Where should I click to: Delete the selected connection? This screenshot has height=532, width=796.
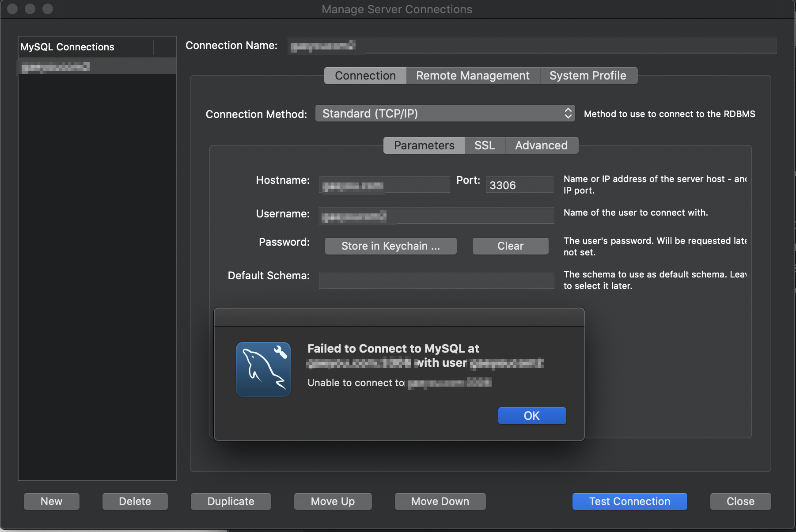click(x=135, y=502)
